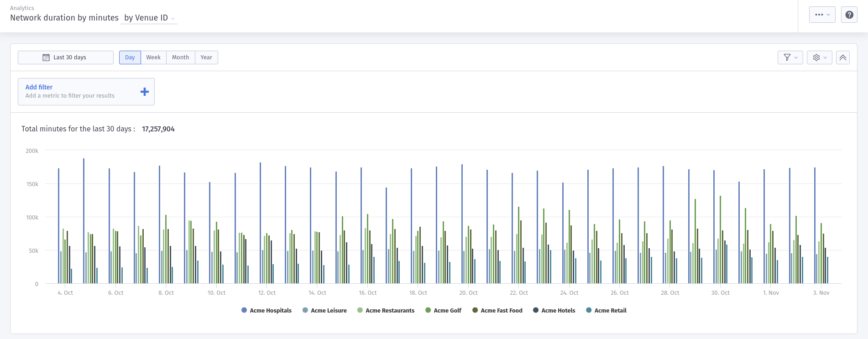
Task: Click the '8. Oct' axis label
Action: click(166, 293)
